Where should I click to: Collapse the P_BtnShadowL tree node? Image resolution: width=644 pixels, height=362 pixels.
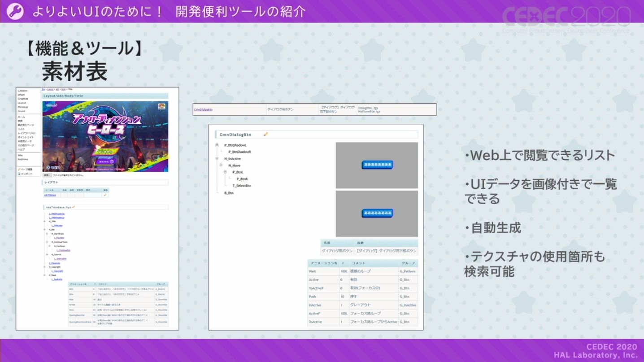217,145
